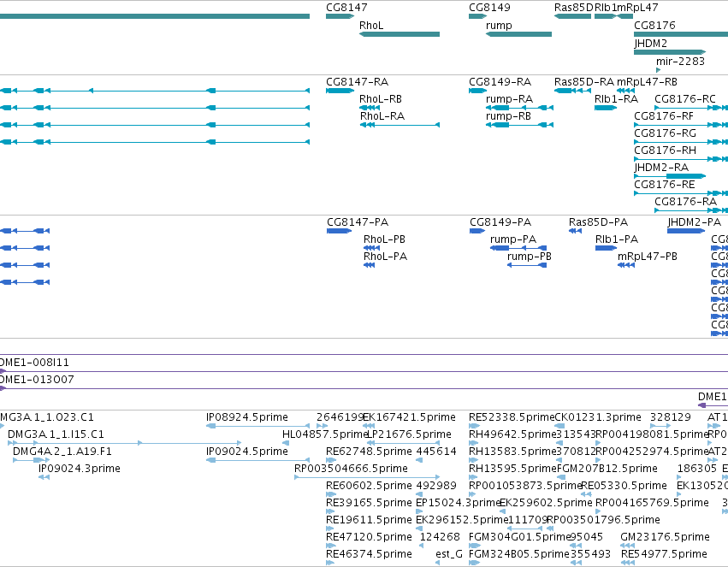Viewport: 728px width, 567px height.
Task: Select the RE39165.5prime EST label
Action: click(369, 503)
